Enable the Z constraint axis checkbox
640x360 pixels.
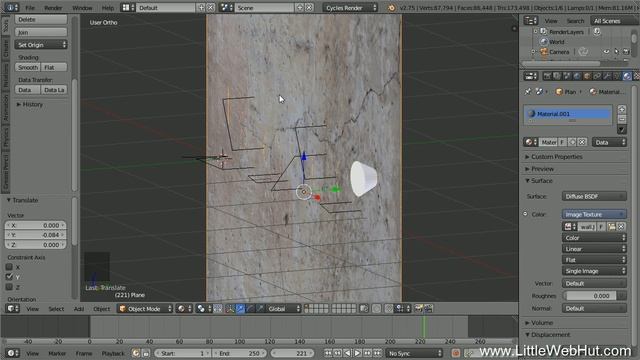(x=9, y=287)
